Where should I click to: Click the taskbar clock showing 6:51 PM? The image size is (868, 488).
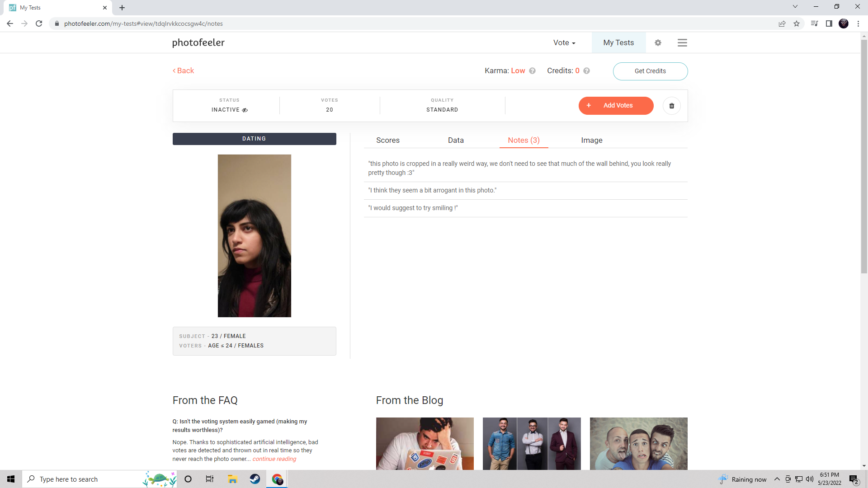point(829,479)
